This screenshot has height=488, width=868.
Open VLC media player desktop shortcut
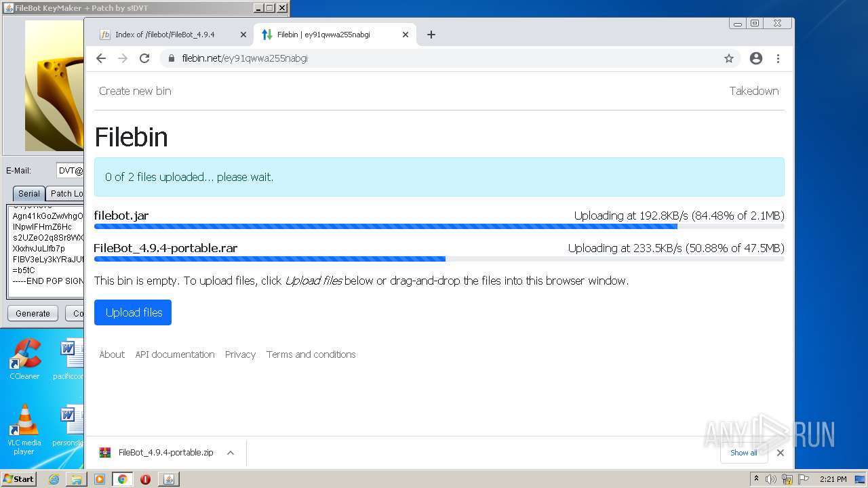coord(24,430)
